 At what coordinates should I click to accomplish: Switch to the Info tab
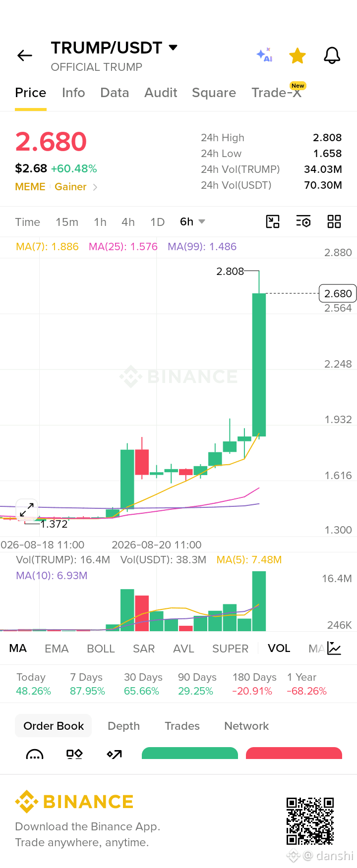tap(73, 93)
